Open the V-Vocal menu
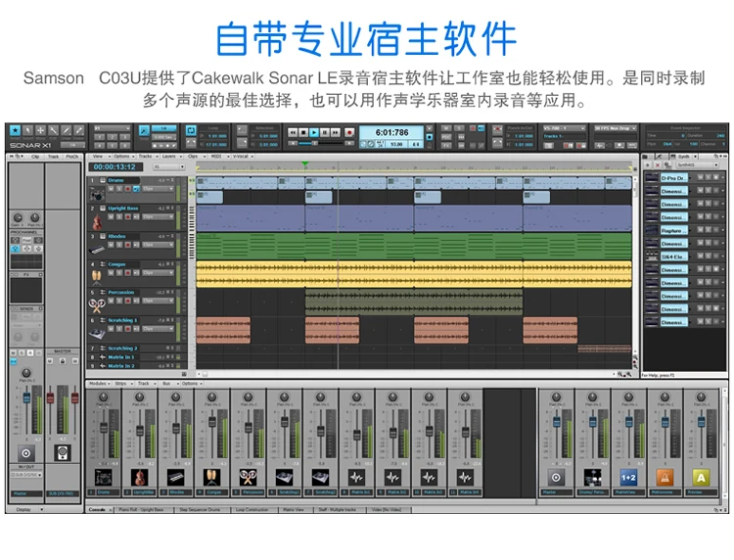 click(243, 157)
